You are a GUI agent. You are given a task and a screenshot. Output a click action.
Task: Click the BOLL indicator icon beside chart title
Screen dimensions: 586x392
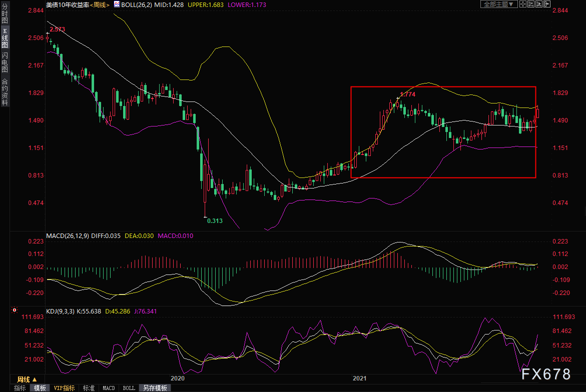[117, 4]
